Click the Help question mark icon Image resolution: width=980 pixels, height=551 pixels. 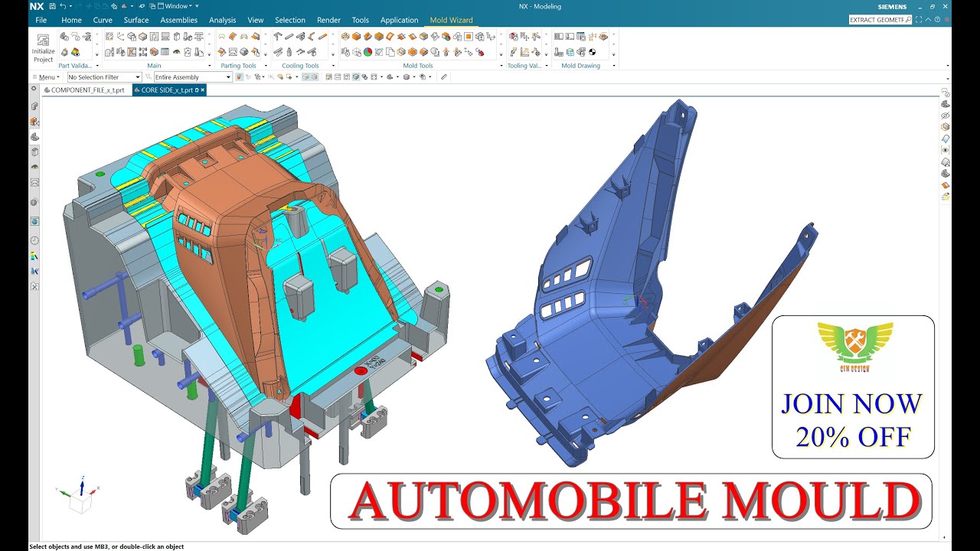click(937, 19)
